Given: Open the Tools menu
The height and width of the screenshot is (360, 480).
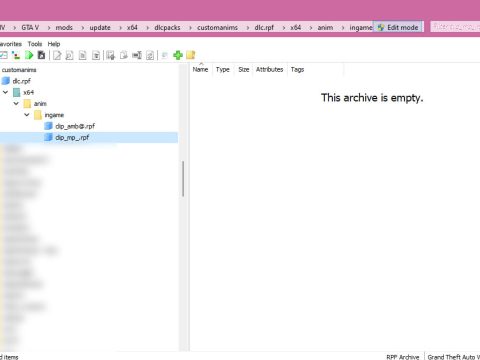Looking at the screenshot, I should [35, 44].
